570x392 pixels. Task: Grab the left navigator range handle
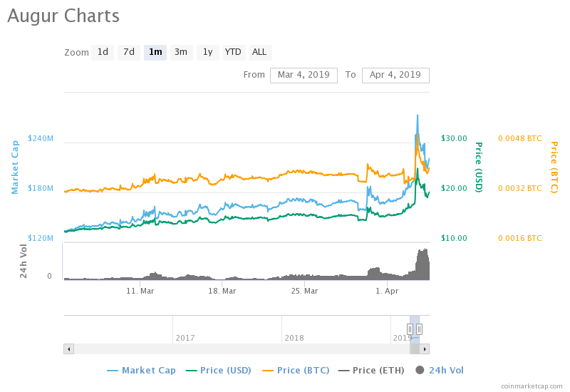point(410,329)
